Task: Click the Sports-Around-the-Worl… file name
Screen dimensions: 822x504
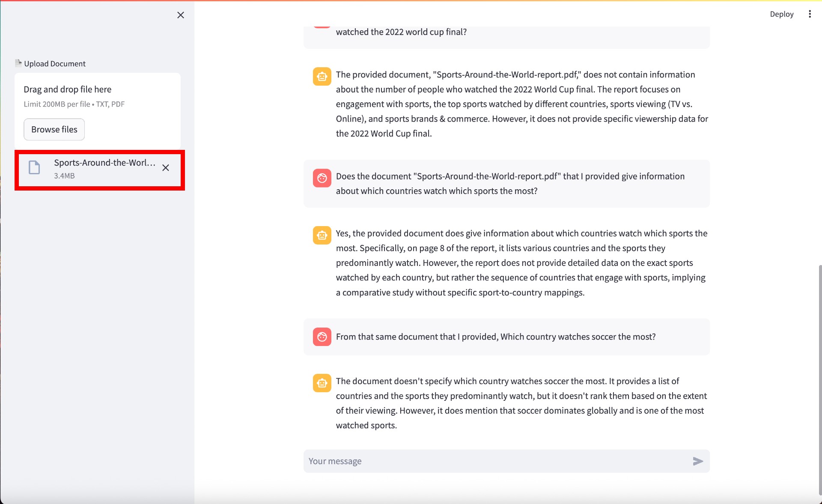Action: click(104, 163)
